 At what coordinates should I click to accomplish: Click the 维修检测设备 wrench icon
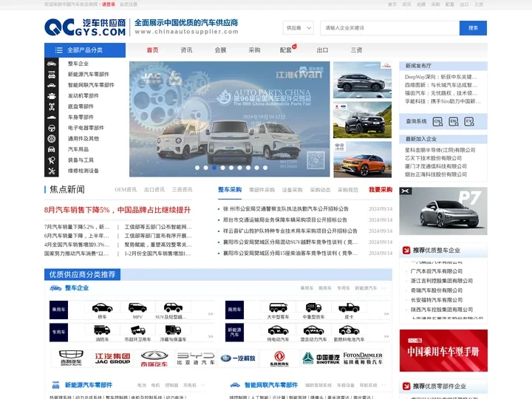point(52,171)
